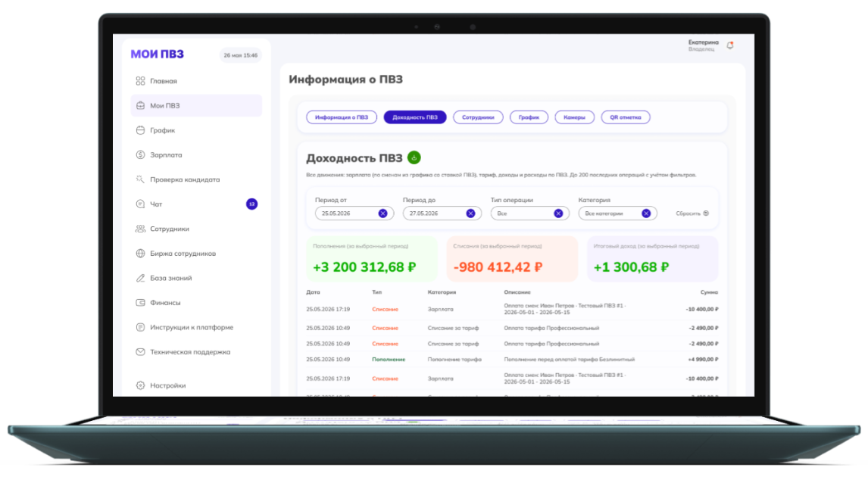Open the Тип операции dropdown

click(529, 214)
